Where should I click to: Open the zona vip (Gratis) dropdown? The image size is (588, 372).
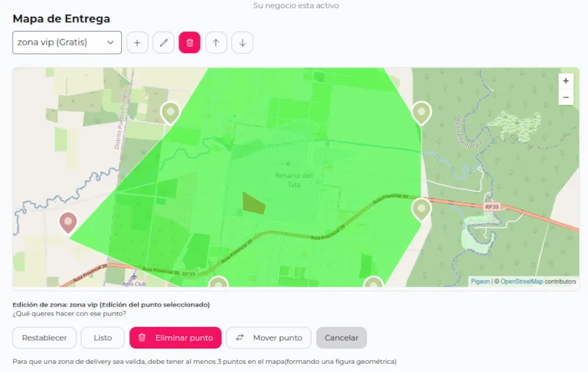coord(67,43)
